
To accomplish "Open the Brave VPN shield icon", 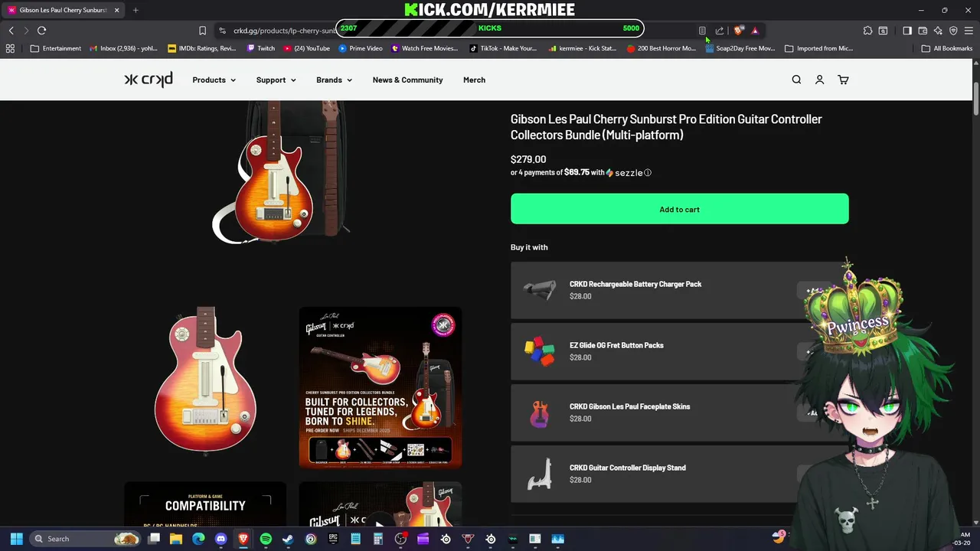I will click(953, 31).
